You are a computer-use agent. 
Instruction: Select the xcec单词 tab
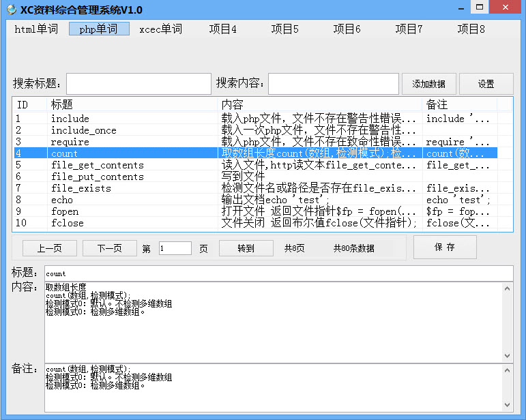point(160,29)
